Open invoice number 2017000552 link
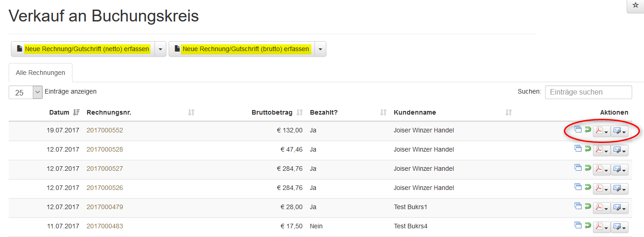Screen dimensions: 644x237 105,130
